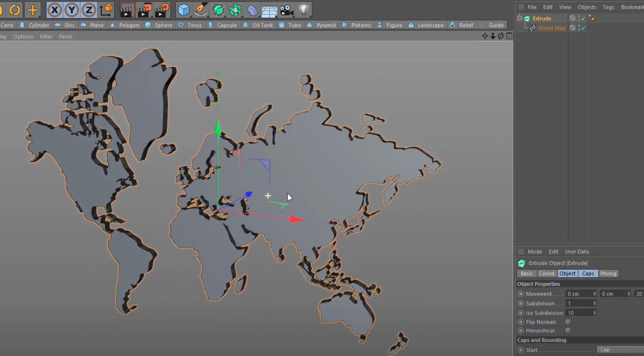This screenshot has height=356, width=644.
Task: Switch to the Phong tab
Action: point(608,274)
